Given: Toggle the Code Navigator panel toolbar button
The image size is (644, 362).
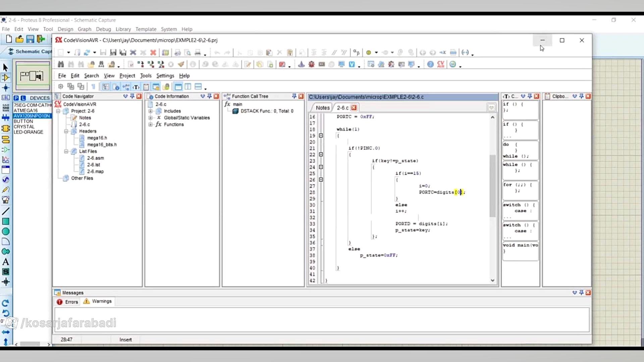Looking at the screenshot, I should [x=106, y=87].
